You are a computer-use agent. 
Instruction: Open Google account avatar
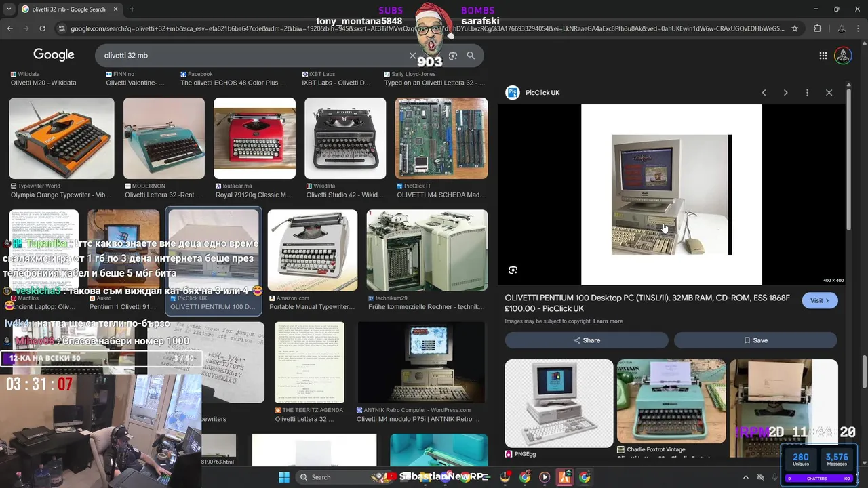point(843,56)
